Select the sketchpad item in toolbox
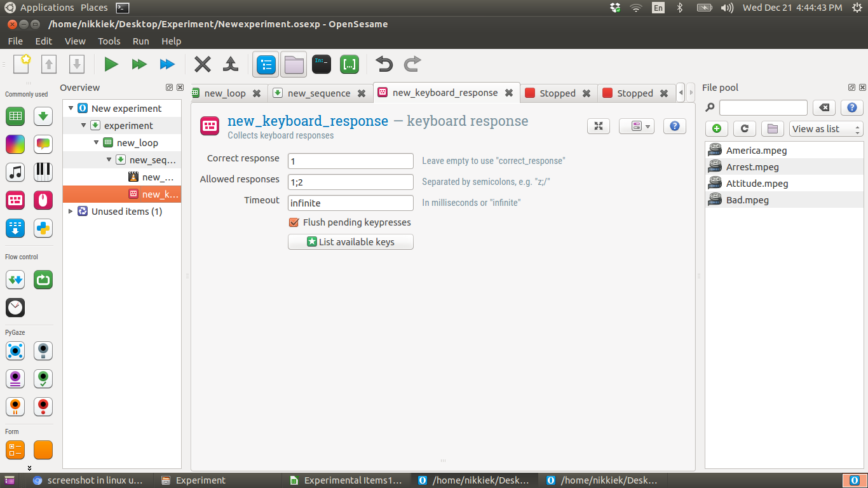 (15, 144)
